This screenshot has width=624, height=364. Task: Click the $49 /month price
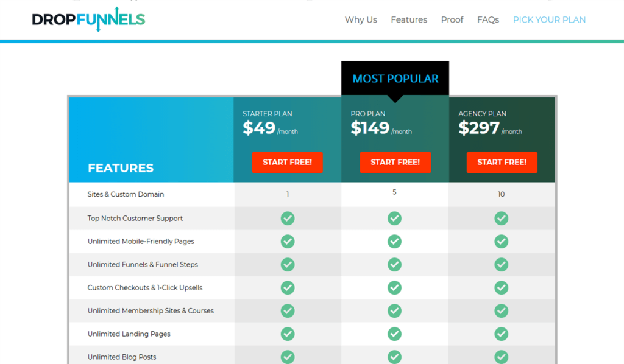[x=270, y=128]
